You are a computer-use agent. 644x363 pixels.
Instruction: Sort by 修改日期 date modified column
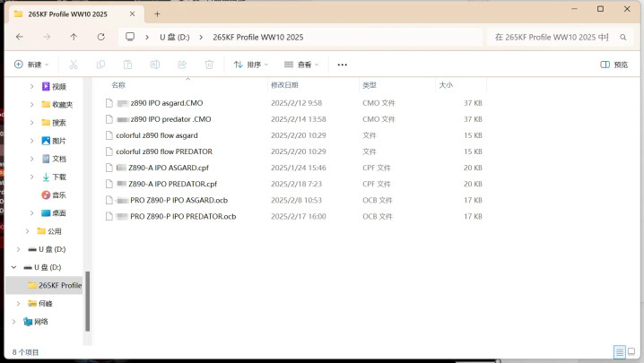(x=284, y=85)
